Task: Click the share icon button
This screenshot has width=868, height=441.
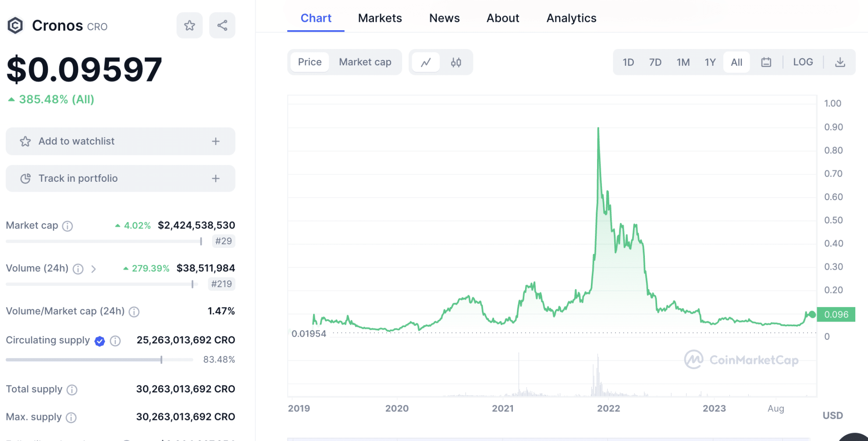Action: pyautogui.click(x=222, y=25)
